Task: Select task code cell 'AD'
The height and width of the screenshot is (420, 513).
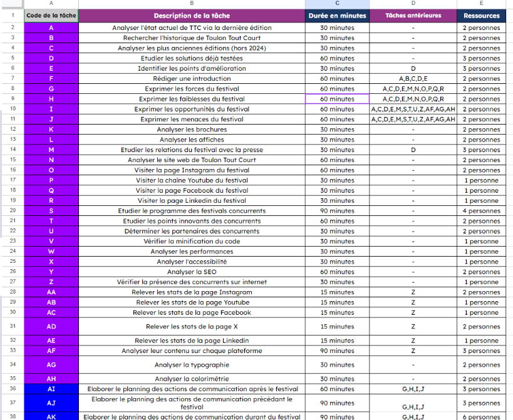Action: click(x=51, y=326)
